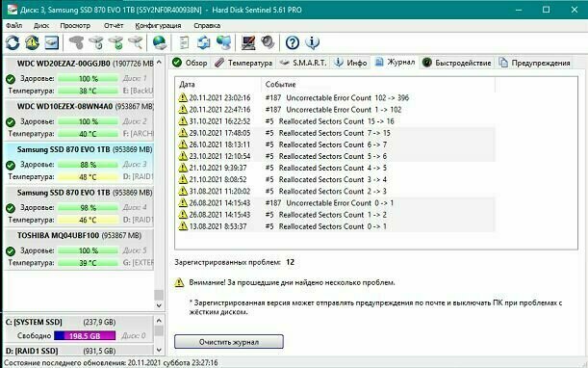This screenshot has width=588, height=368.
Task: Click the refresh with warning triangle toolbar icon
Action: pyautogui.click(x=33, y=42)
